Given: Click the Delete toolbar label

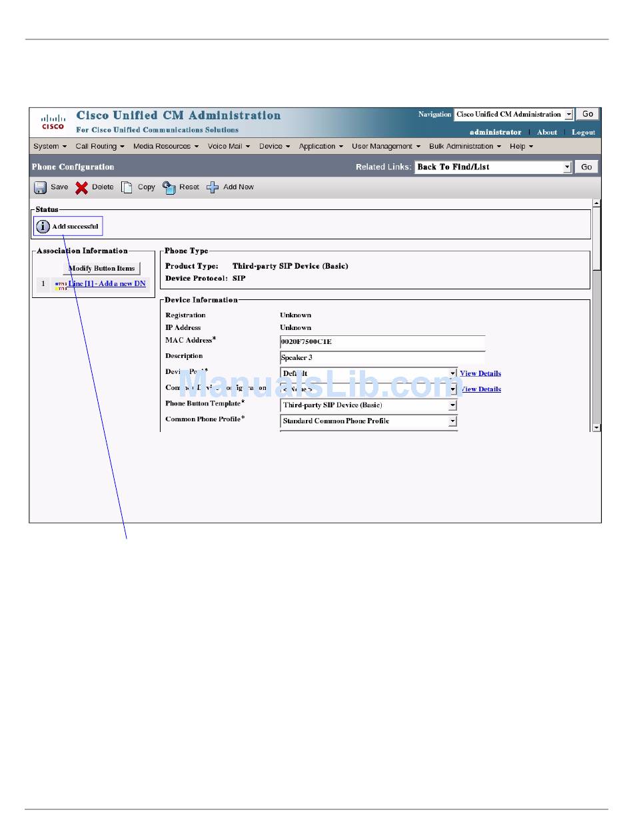Looking at the screenshot, I should click(x=103, y=187).
